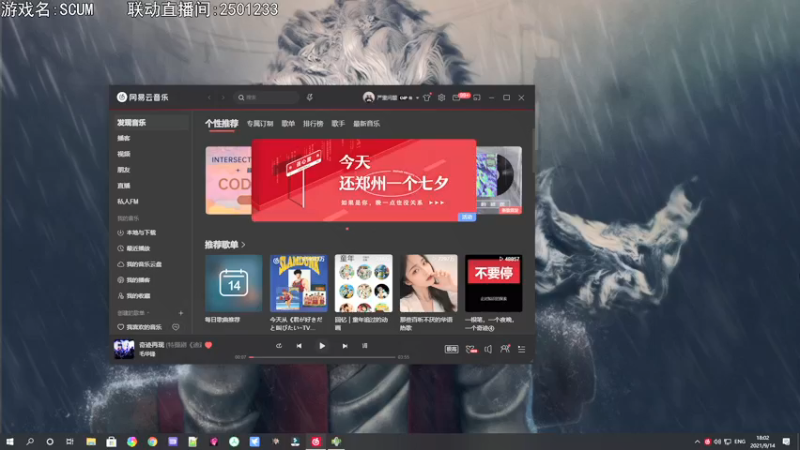Switch to the 最新音乐 tab
The height and width of the screenshot is (450, 800).
pyautogui.click(x=366, y=123)
